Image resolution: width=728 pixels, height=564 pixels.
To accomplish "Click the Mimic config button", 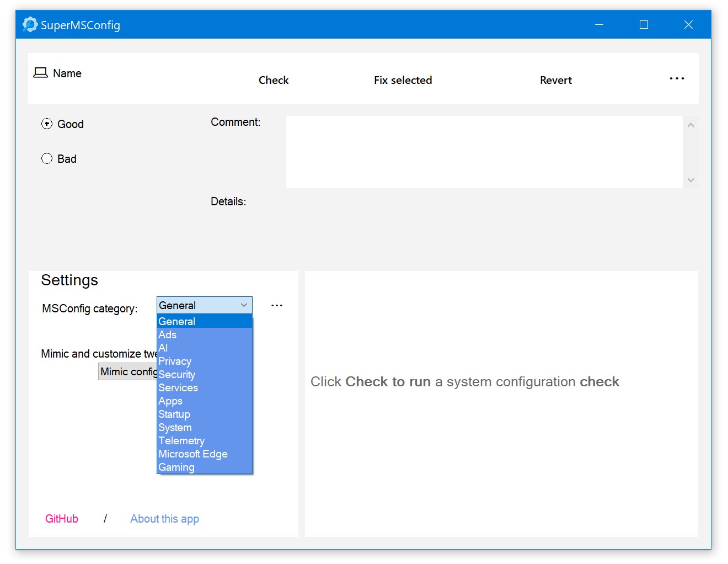I will click(128, 371).
